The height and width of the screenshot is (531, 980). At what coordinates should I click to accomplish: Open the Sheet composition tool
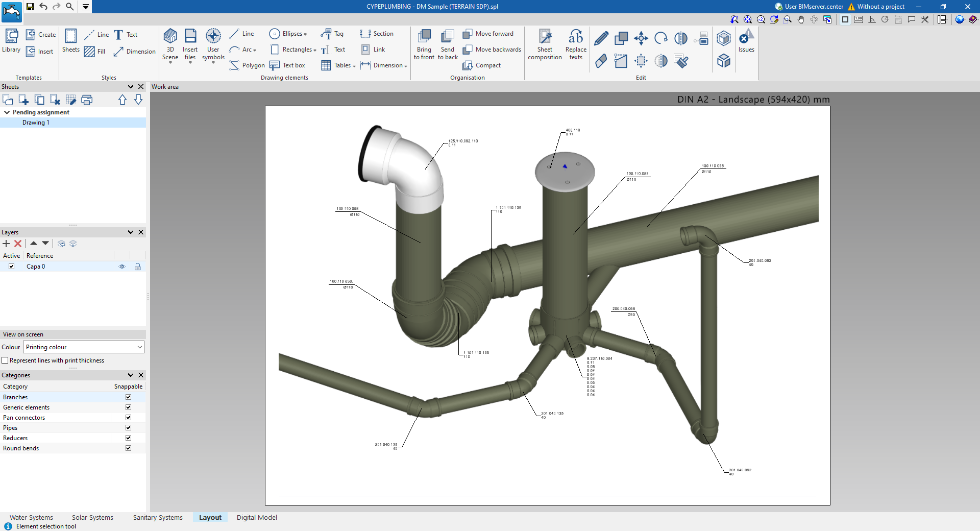click(545, 37)
